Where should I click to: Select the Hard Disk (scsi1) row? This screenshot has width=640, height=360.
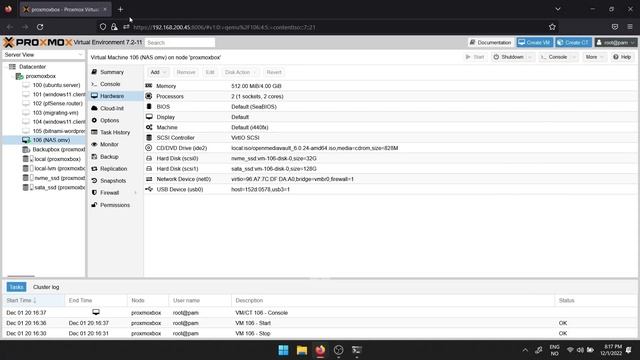coord(391,169)
